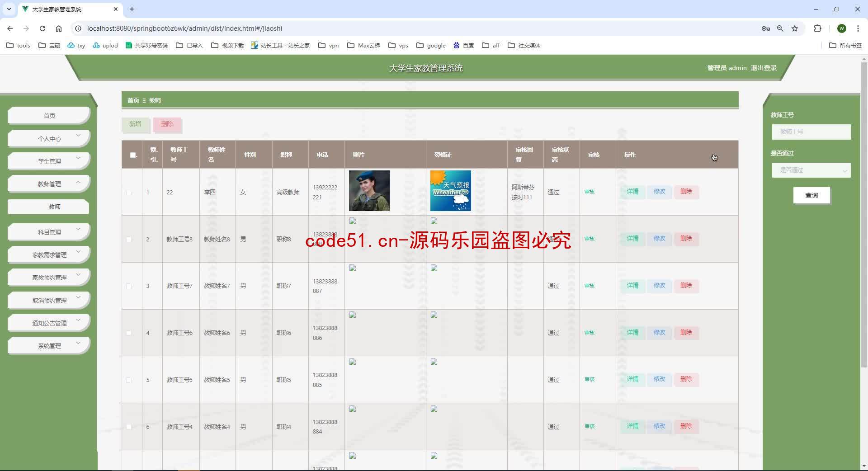868x471 pixels.
Task: Click 修改 for row 教师工号8
Action: 659,239
